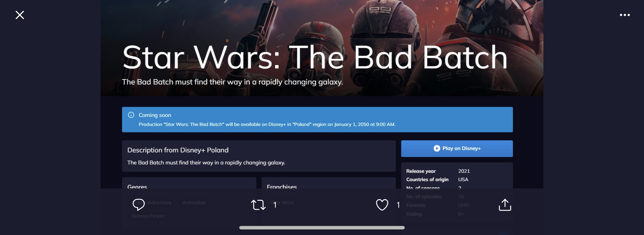
Task: Close the image viewer with X
Action: [x=20, y=15]
